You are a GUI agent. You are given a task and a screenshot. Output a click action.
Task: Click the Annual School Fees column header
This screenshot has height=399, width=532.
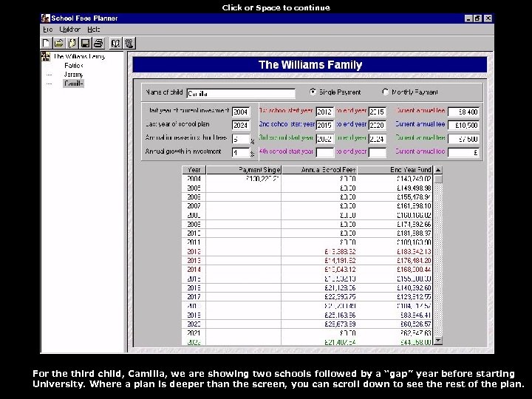(319, 170)
